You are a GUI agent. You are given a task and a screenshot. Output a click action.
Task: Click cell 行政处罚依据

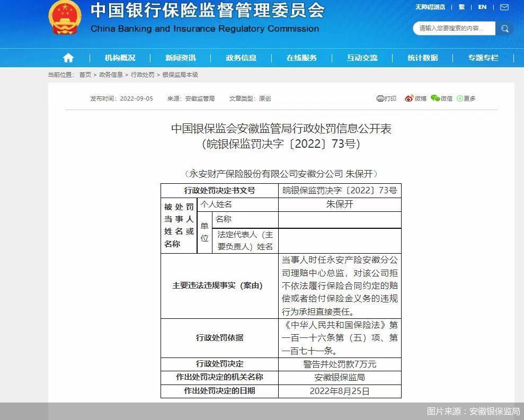pos(219,338)
